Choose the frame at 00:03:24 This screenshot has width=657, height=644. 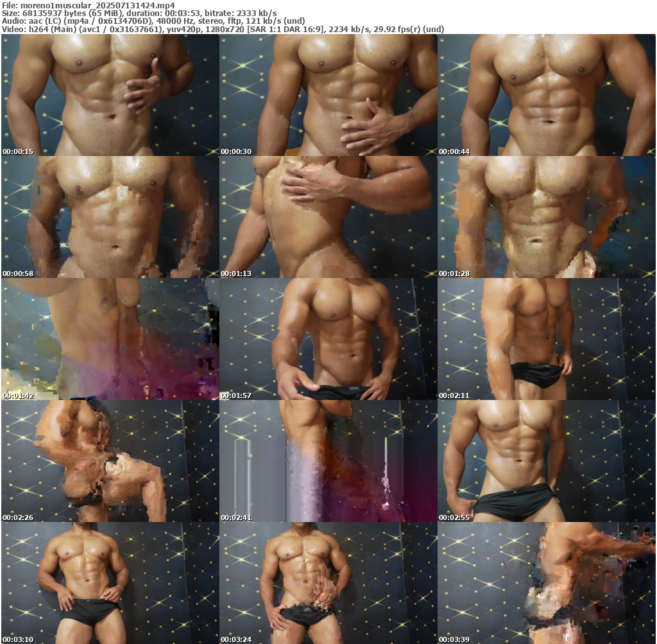[x=328, y=583]
